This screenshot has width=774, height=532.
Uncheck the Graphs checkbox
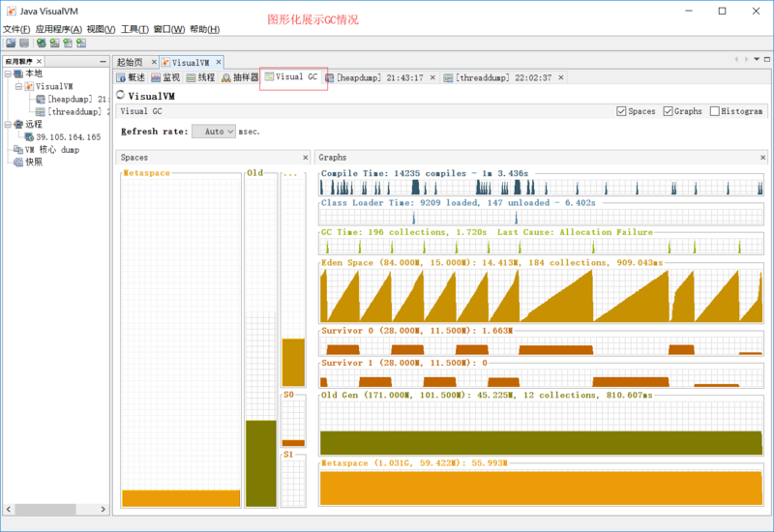668,111
